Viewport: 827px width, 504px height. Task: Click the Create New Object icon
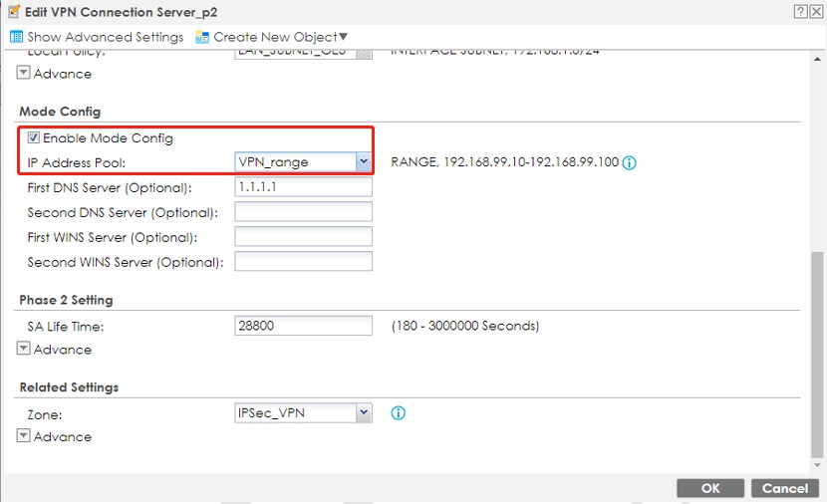click(x=202, y=37)
